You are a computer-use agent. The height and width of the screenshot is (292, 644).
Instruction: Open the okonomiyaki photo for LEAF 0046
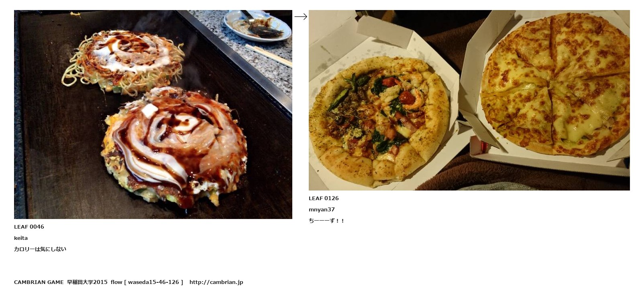[153, 114]
